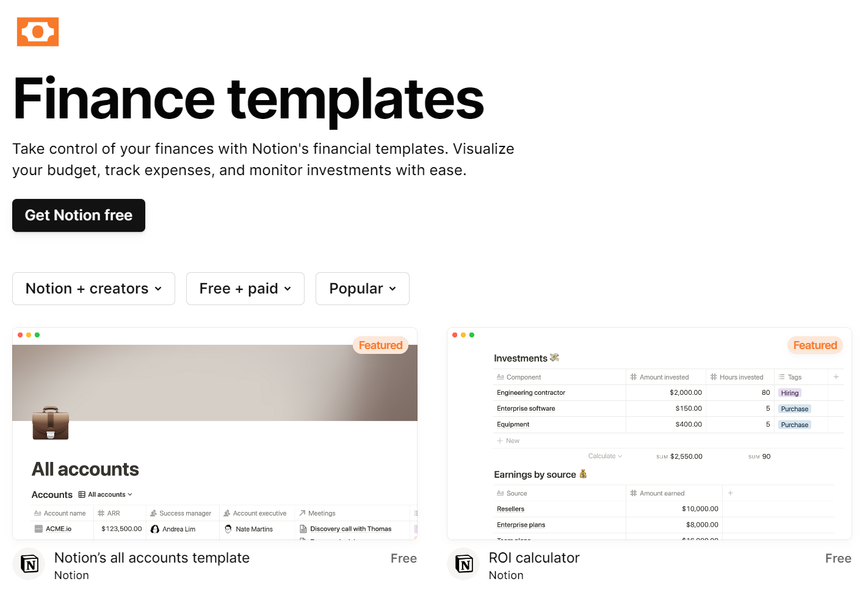This screenshot has width=868, height=598.
Task: Click the Notion logo beside all accounts template
Action: tap(29, 564)
